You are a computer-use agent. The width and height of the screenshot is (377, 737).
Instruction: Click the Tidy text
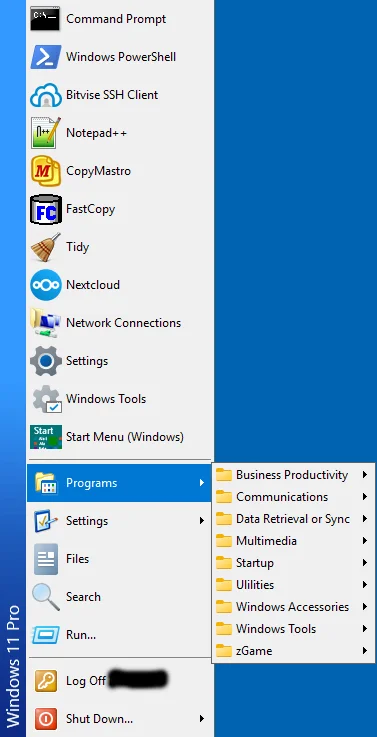[78, 247]
